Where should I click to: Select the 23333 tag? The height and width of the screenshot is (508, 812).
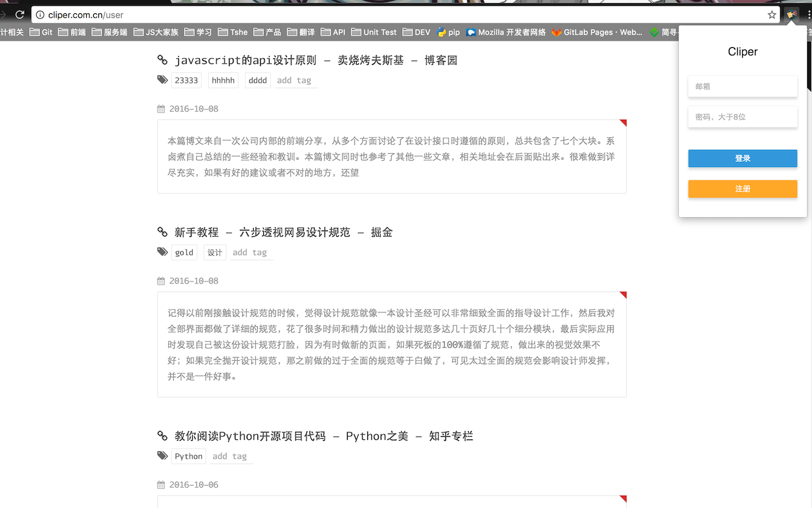pyautogui.click(x=187, y=80)
